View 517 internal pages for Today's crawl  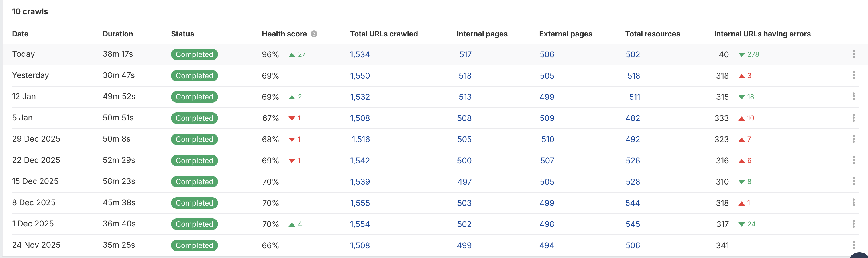(465, 54)
